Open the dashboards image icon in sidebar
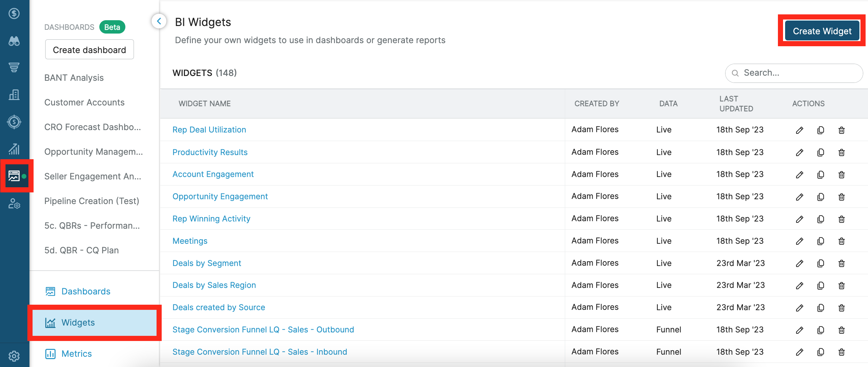This screenshot has height=367, width=868. (x=14, y=176)
